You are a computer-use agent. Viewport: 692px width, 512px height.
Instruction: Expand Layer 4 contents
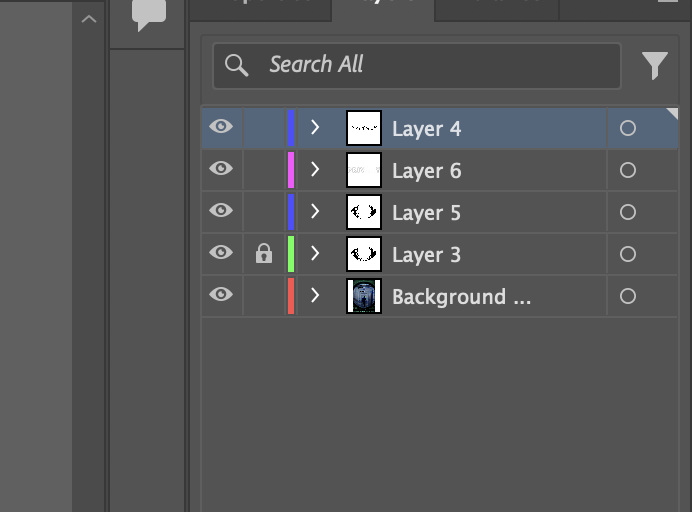coord(315,128)
